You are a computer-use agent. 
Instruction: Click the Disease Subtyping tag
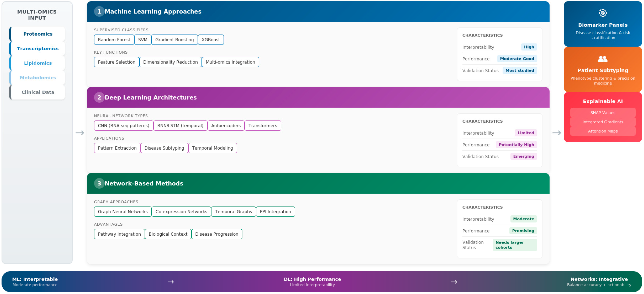point(164,148)
